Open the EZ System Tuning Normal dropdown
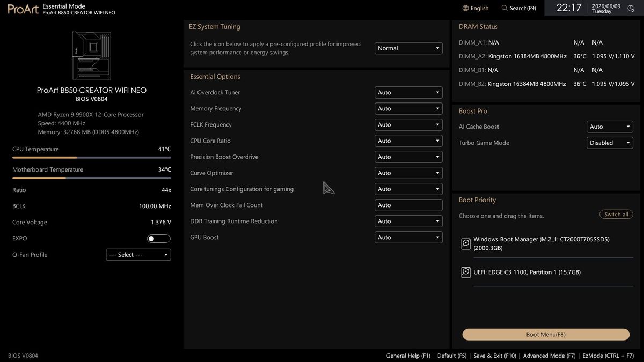Viewport: 644px width, 362px height. coord(408,48)
